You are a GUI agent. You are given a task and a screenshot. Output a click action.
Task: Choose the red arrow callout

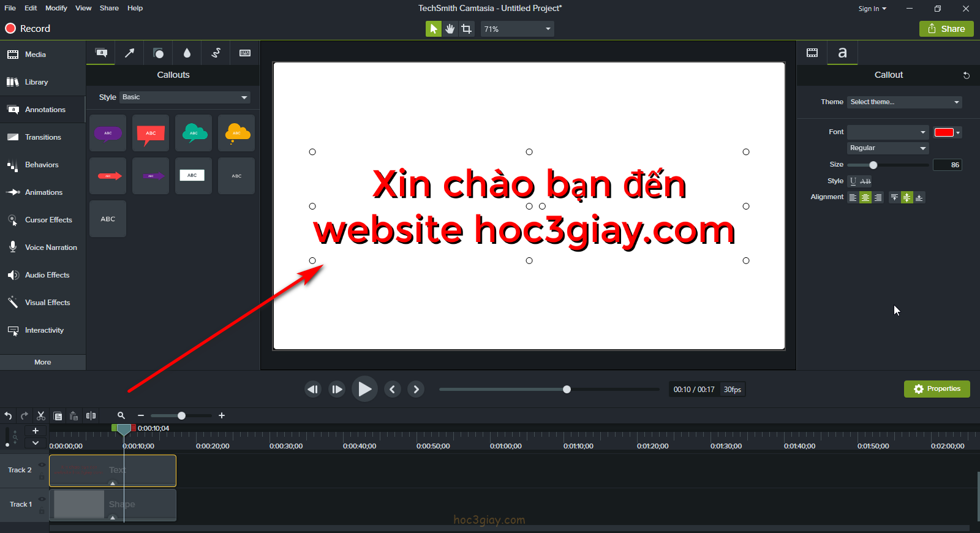coord(108,176)
